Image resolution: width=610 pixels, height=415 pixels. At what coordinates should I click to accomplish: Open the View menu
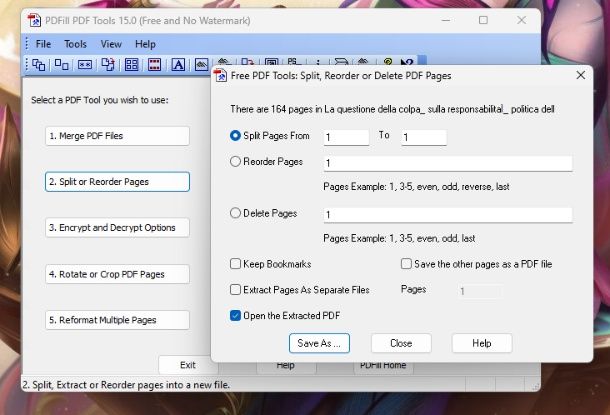click(111, 44)
